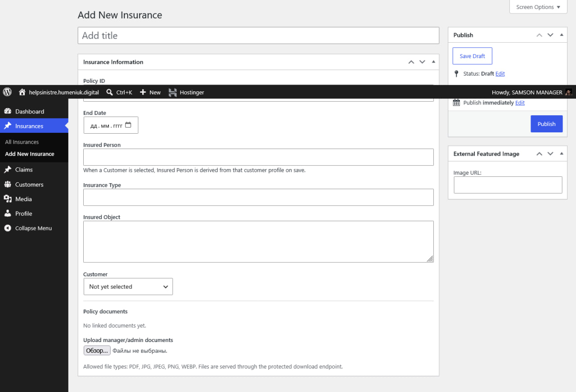Collapse External Featured Image panel
Screen dimensions: 576x392
561,154
